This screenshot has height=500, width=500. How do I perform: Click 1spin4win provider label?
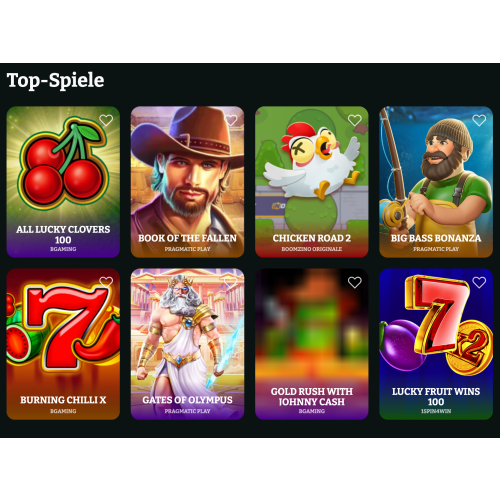(x=436, y=411)
